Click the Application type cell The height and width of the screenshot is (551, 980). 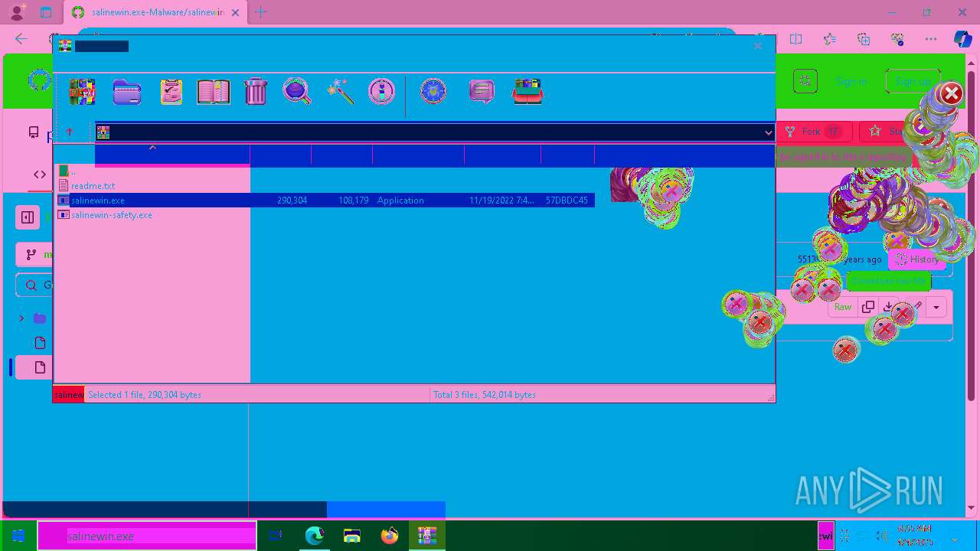[400, 201]
